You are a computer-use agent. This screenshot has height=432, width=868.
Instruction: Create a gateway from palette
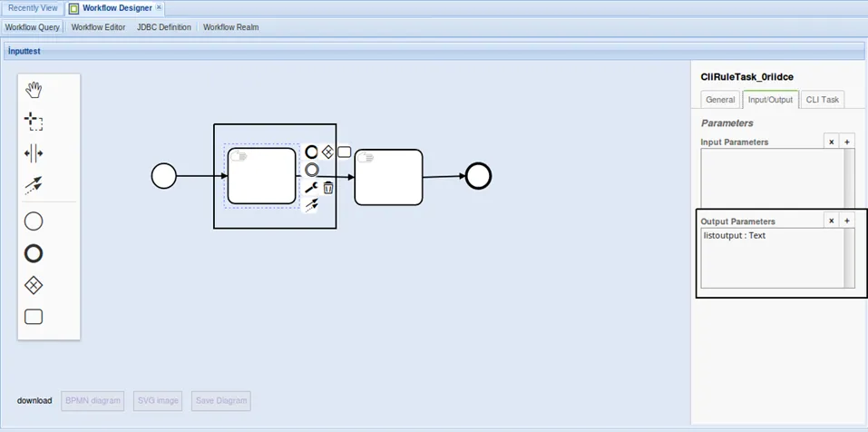(34, 286)
